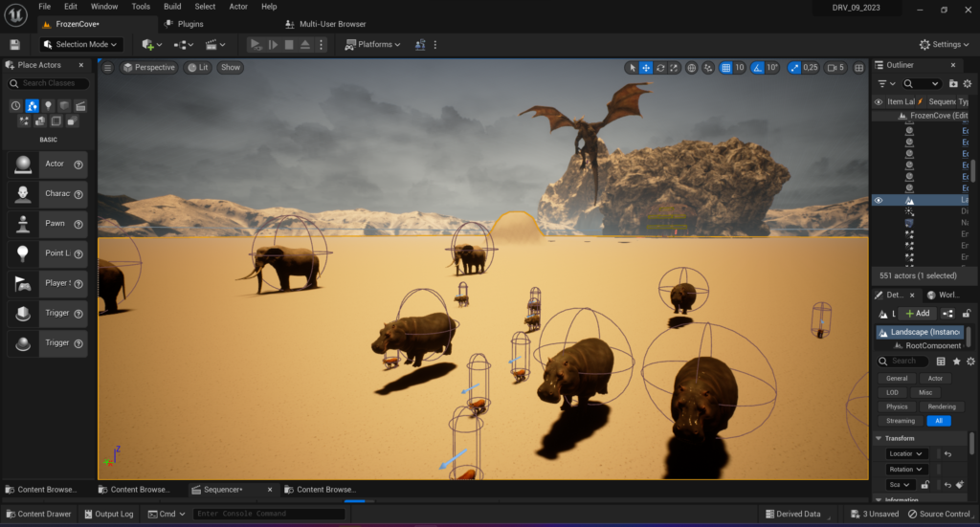Toggle rotation angle snapping
Screen dimensions: 980x527
click(757, 68)
